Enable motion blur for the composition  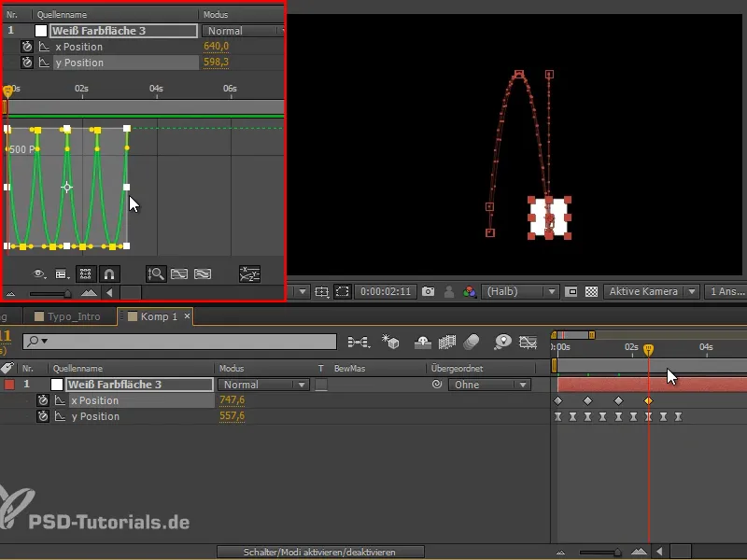(x=472, y=342)
